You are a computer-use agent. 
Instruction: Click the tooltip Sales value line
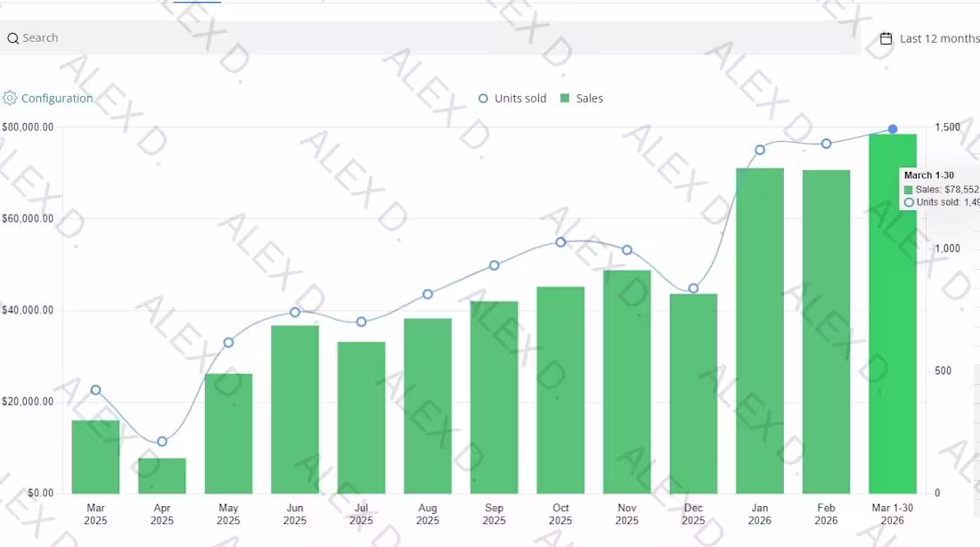pyautogui.click(x=942, y=190)
